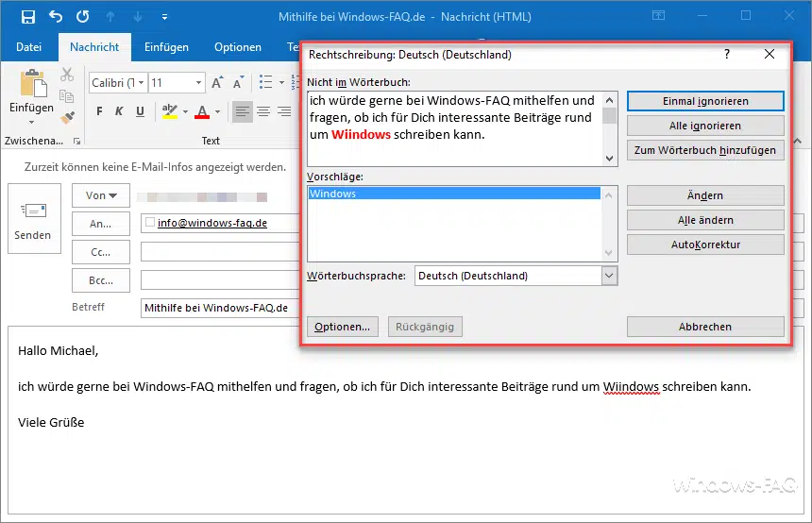Toggle bold formatting (F)
812x523 pixels.
[x=99, y=112]
